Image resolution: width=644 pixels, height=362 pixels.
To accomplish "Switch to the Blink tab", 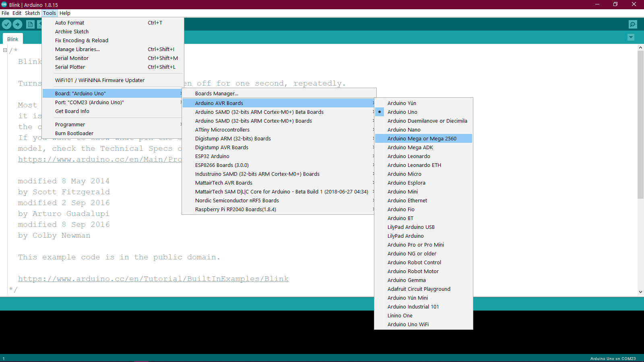I will pos(12,39).
